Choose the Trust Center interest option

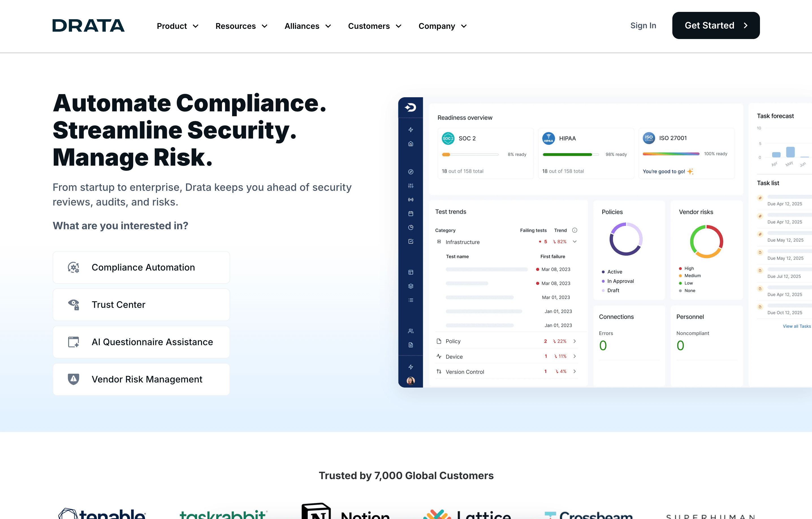tap(141, 304)
